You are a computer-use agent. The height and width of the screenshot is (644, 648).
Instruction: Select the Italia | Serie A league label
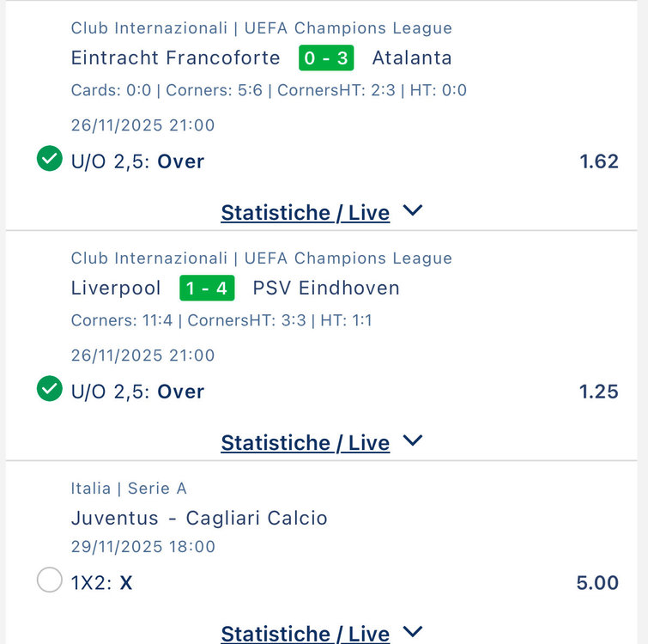[x=129, y=489]
